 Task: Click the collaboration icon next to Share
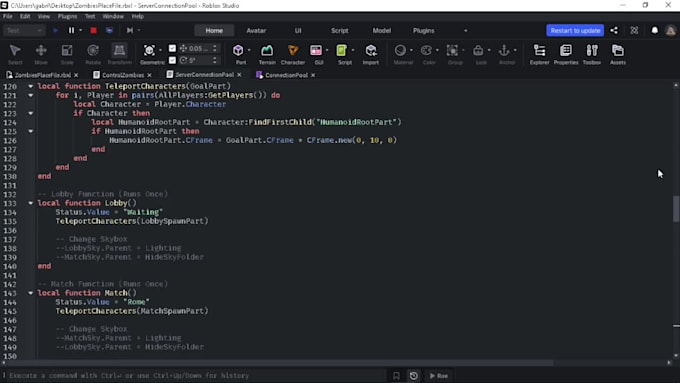point(634,30)
